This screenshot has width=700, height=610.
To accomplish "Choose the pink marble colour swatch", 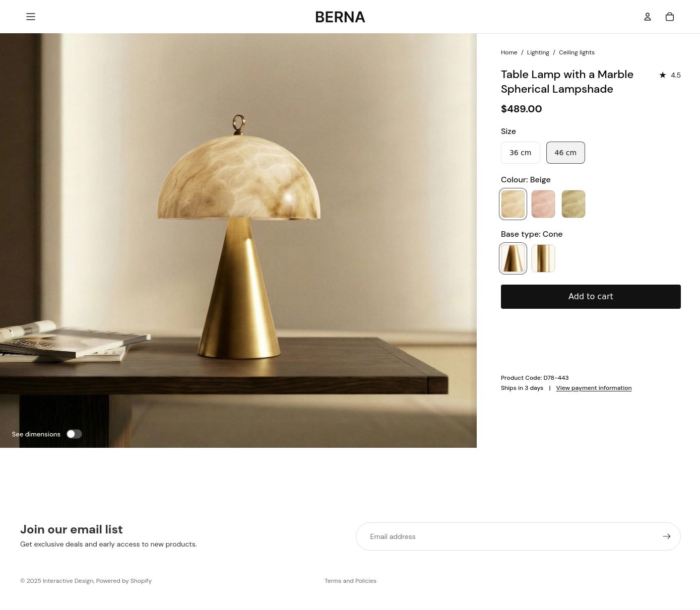I will point(543,204).
